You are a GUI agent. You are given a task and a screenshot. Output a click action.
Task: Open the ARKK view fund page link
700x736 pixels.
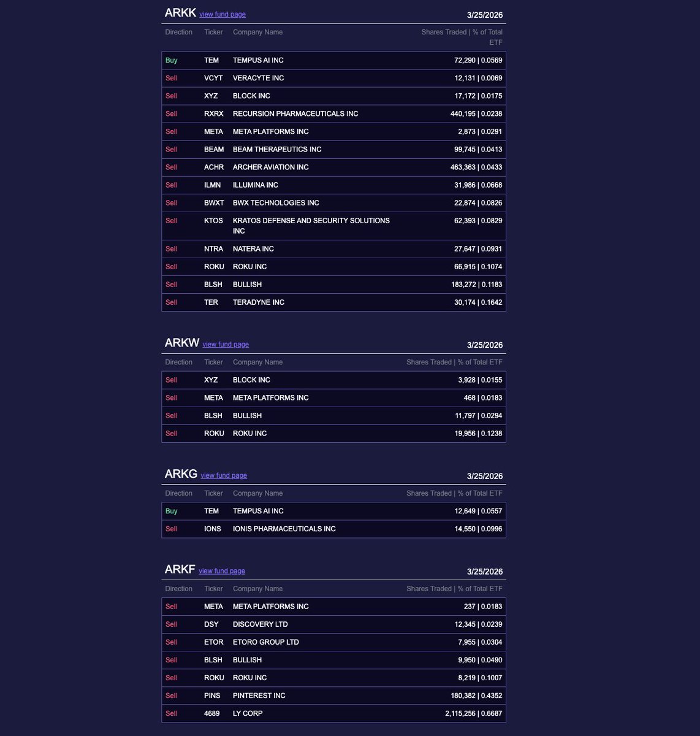222,15
